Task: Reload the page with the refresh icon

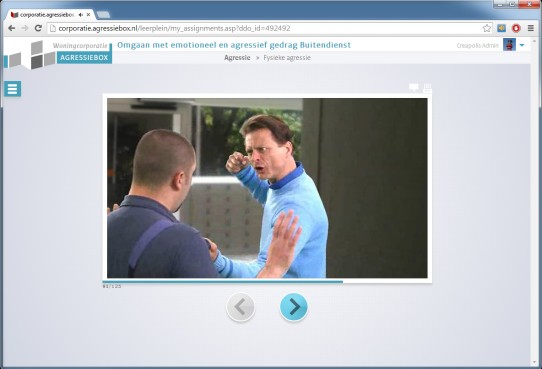Action: pos(38,28)
